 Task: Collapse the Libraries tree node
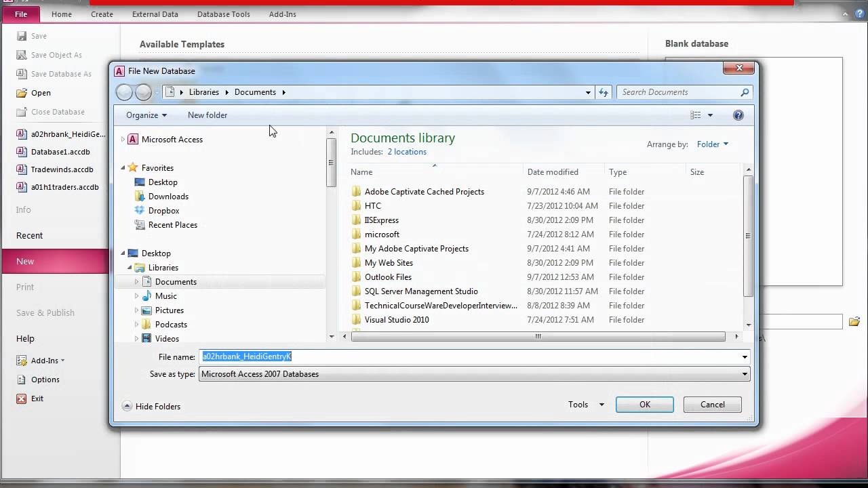pyautogui.click(x=130, y=268)
